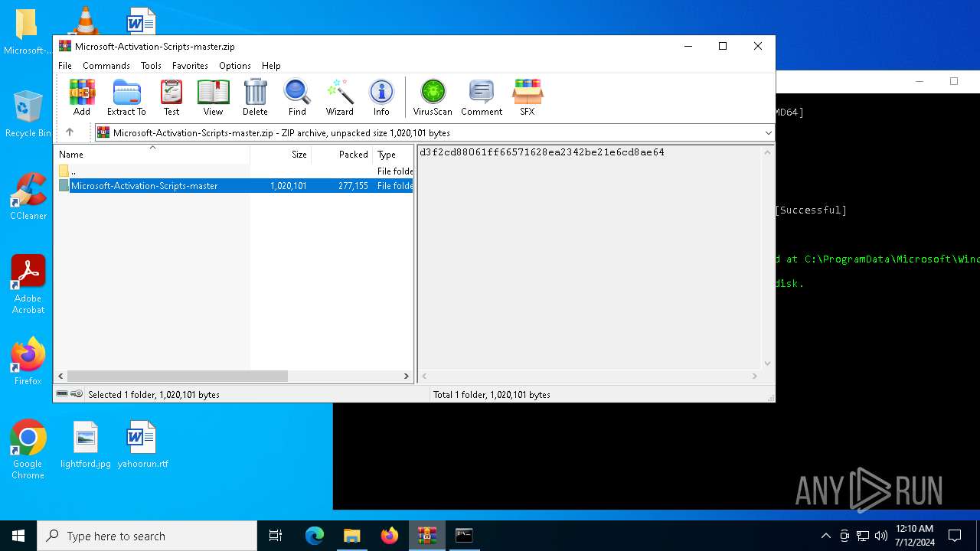Open Firefox desktop shortcut
Viewport: 980px width, 551px height.
(28, 361)
